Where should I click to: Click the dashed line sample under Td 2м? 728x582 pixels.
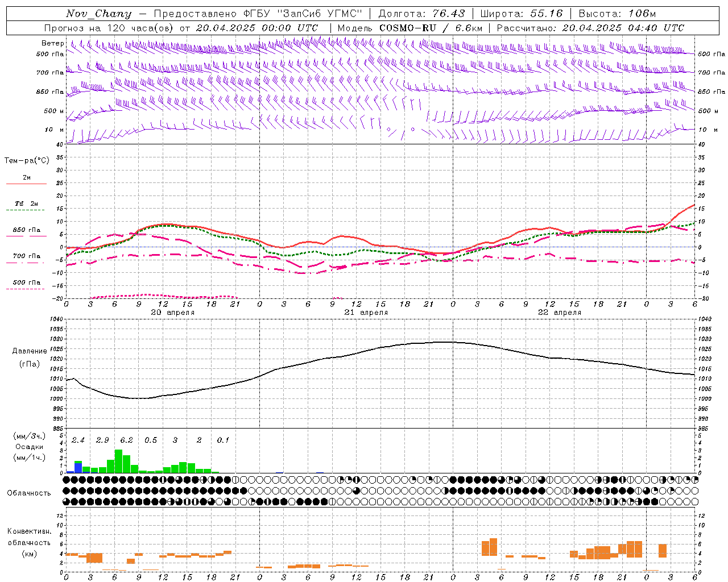[26, 210]
